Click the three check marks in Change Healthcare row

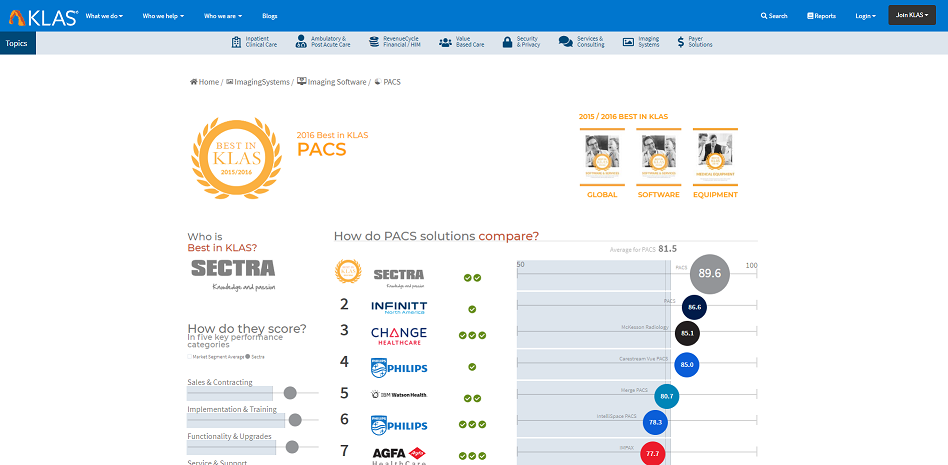[x=472, y=335]
